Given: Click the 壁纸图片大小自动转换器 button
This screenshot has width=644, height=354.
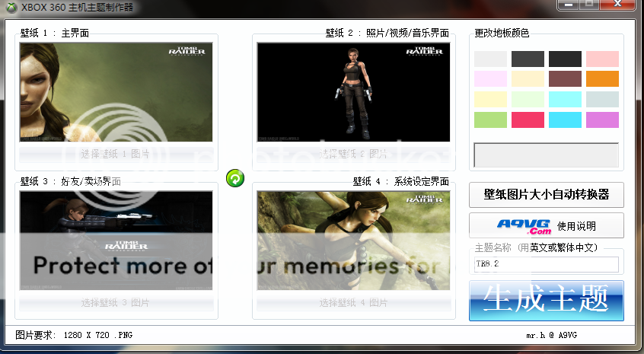Looking at the screenshot, I should point(547,194).
